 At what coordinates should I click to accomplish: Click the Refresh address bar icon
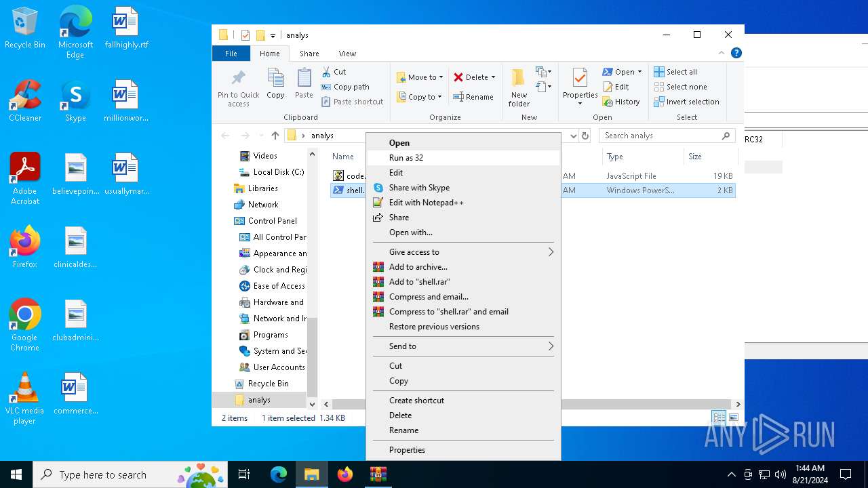pos(585,136)
